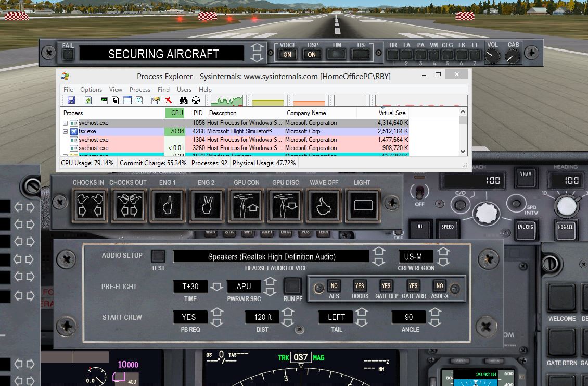Toggle the HM switch
Image resolution: width=588 pixels, height=386 pixels.
pos(336,55)
